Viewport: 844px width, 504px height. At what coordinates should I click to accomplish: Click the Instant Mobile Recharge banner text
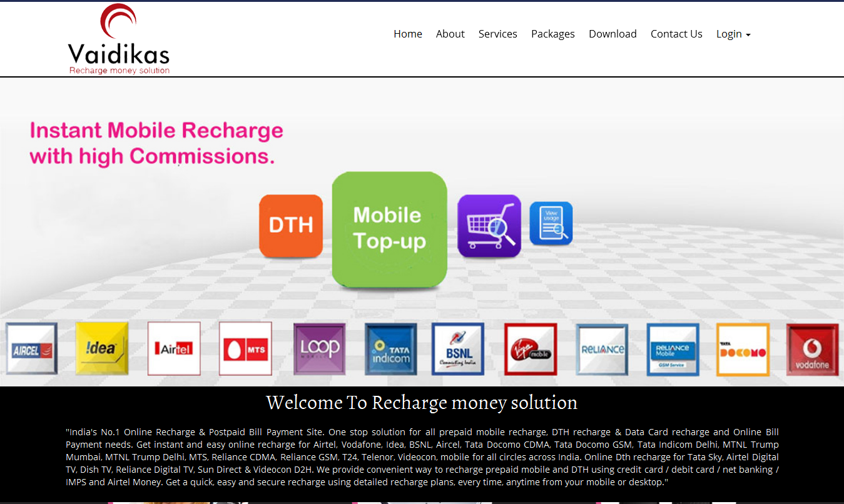click(x=156, y=143)
